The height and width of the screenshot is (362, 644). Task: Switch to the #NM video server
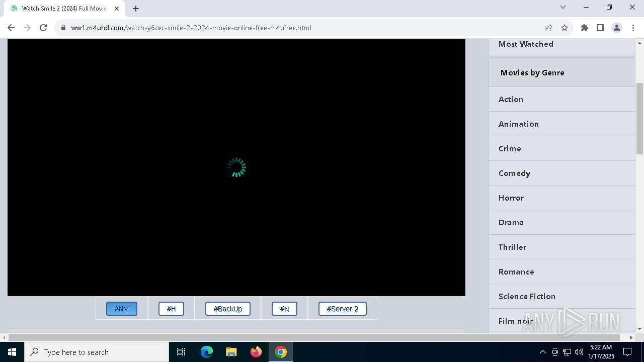(122, 309)
